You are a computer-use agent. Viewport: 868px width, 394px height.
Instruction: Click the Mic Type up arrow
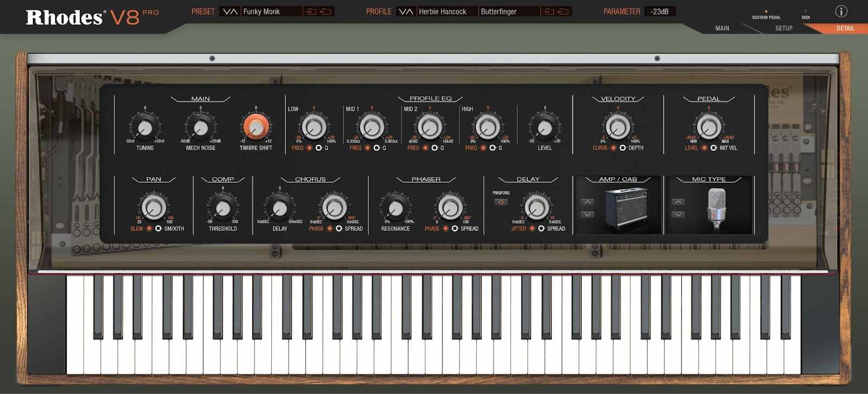point(678,202)
